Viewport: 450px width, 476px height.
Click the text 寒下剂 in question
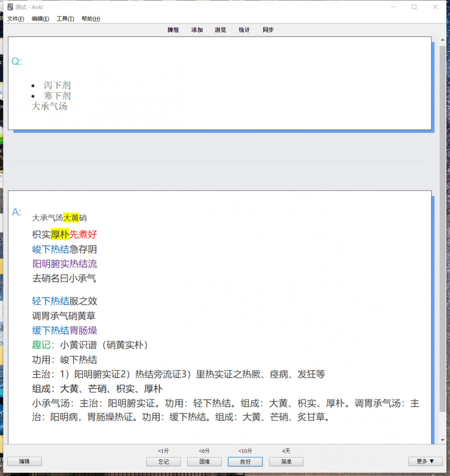[57, 96]
